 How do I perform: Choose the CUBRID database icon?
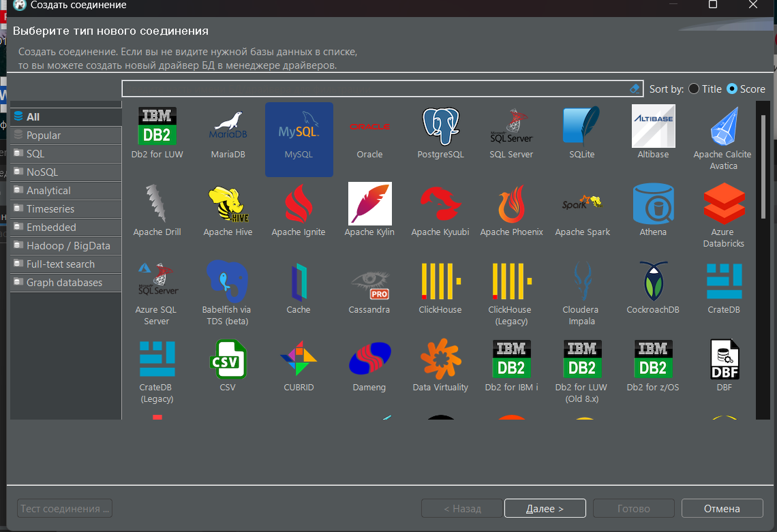point(299,358)
